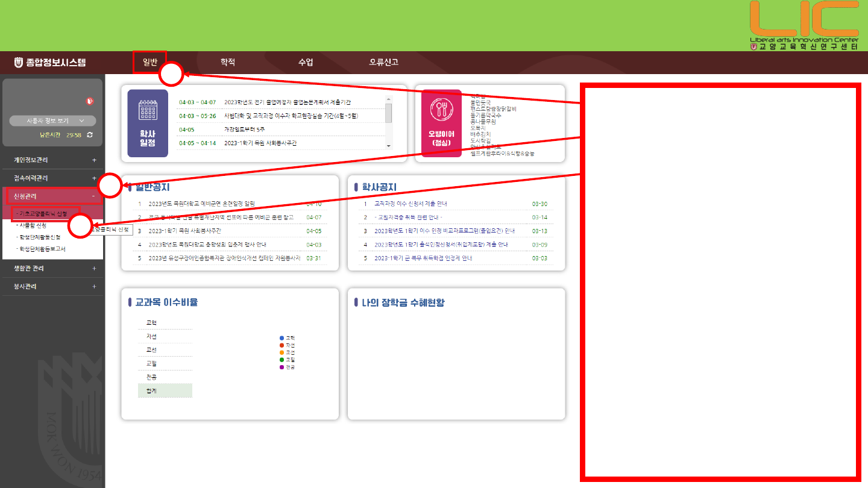Expand the 접속이력관리 menu
868x488 pixels.
coord(94,178)
